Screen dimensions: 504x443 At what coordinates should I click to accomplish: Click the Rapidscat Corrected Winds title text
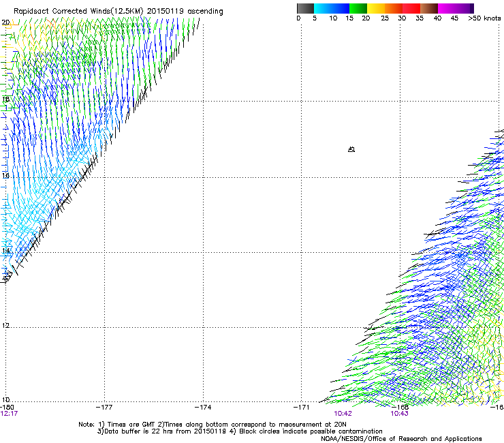[x=119, y=12]
